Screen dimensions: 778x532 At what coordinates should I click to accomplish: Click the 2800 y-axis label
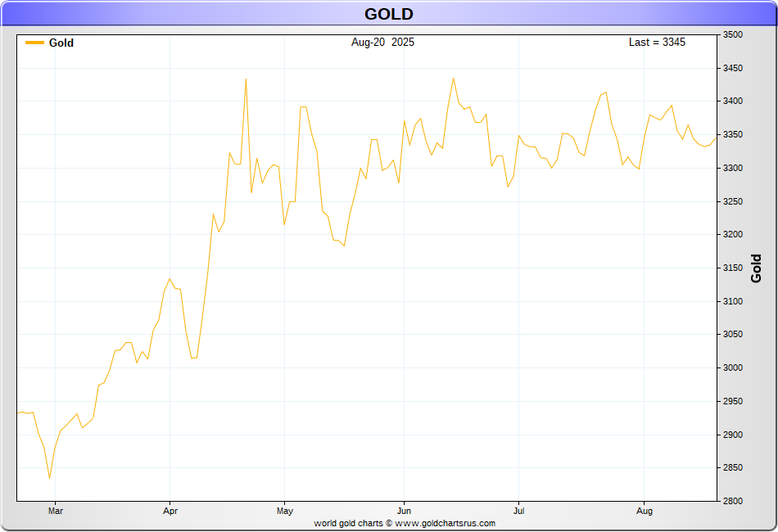pyautogui.click(x=733, y=501)
